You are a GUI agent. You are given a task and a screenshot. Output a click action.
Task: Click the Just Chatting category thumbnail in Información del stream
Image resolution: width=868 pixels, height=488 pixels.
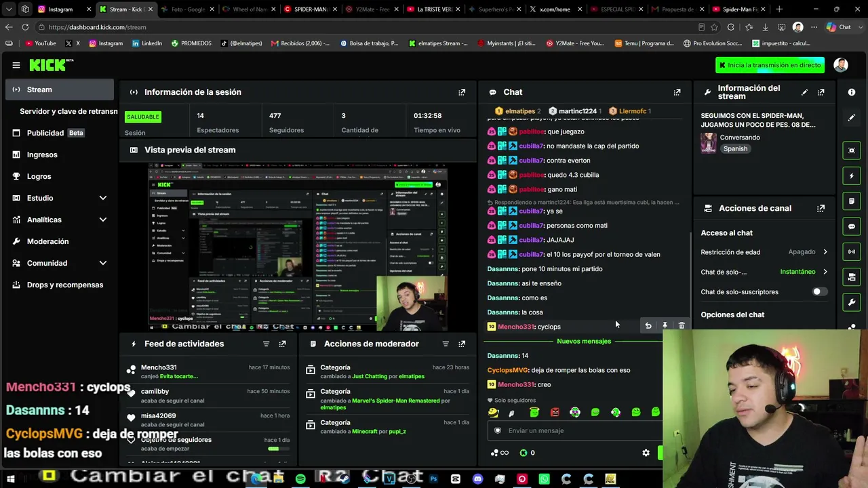(x=709, y=143)
